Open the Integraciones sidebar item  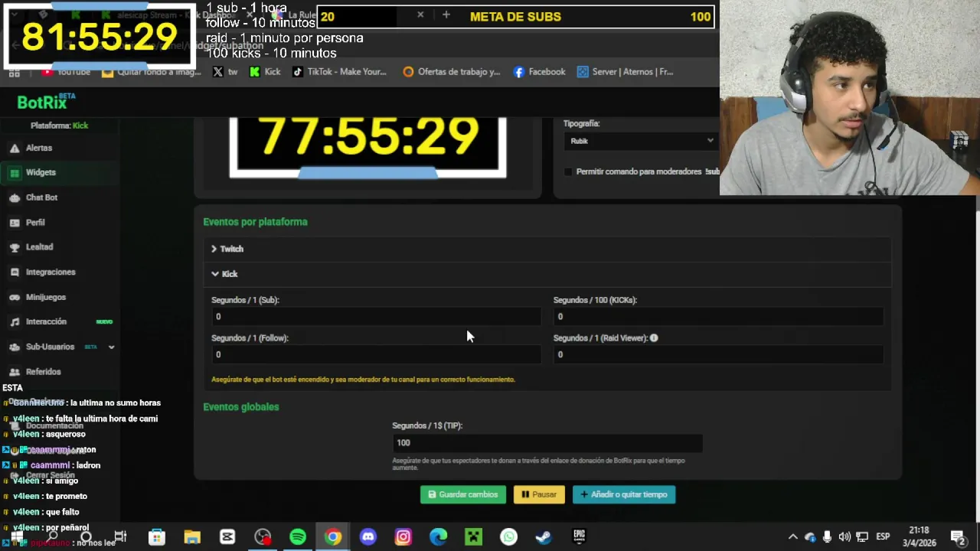click(51, 272)
